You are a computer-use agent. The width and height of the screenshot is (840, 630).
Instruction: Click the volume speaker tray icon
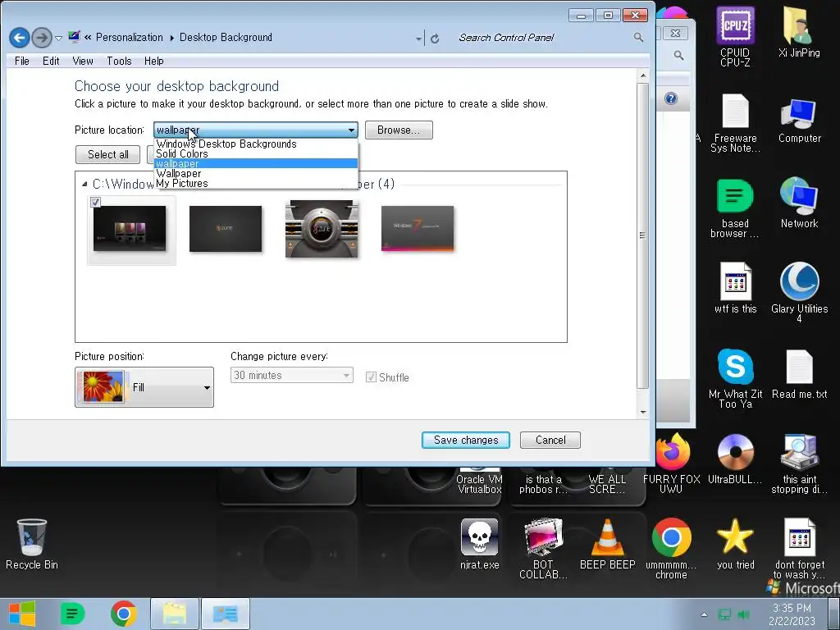(x=743, y=614)
